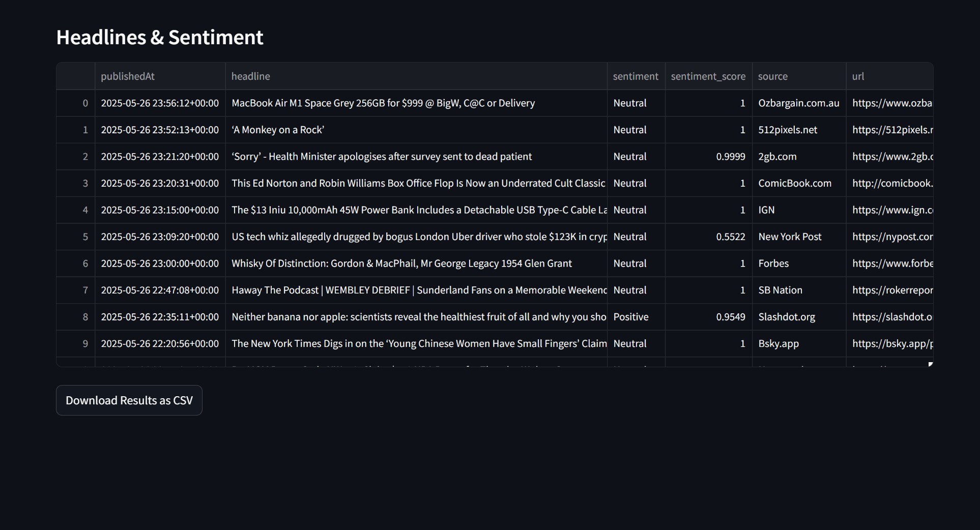Click the ozbargain url cell

tap(890, 103)
